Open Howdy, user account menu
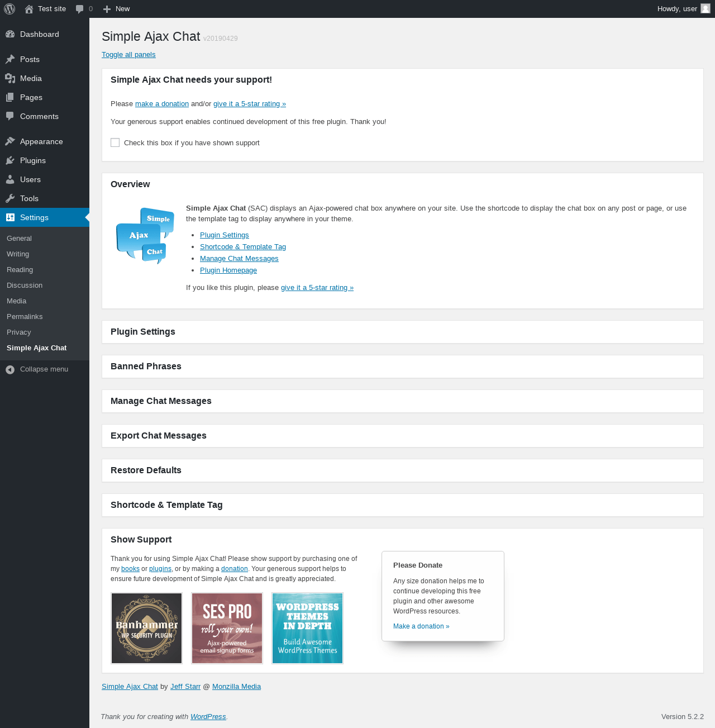Image resolution: width=715 pixels, height=728 pixels. pyautogui.click(x=684, y=9)
